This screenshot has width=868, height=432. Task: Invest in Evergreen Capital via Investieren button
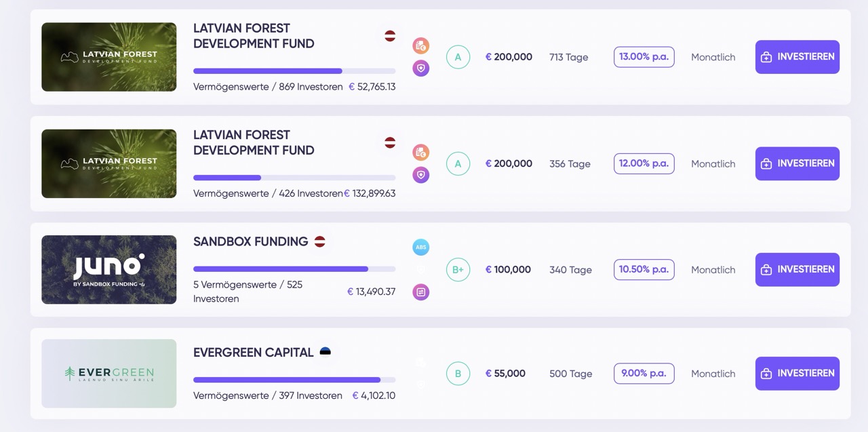pos(797,374)
